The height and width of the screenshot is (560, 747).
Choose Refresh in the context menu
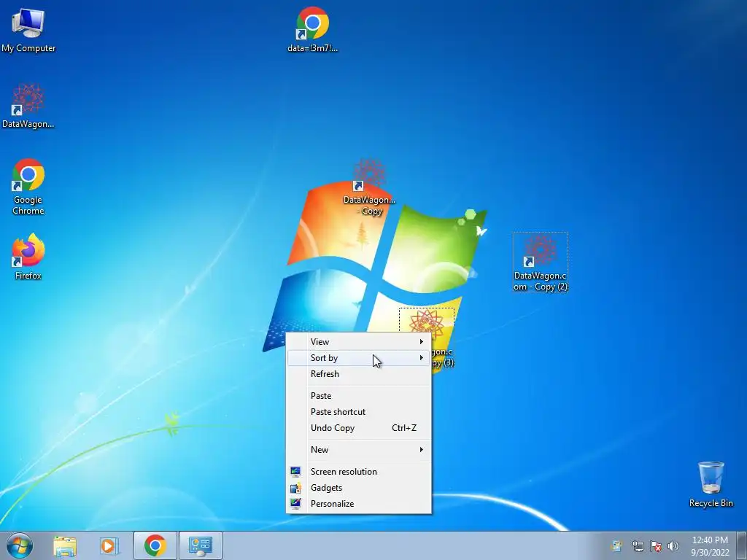click(x=358, y=374)
